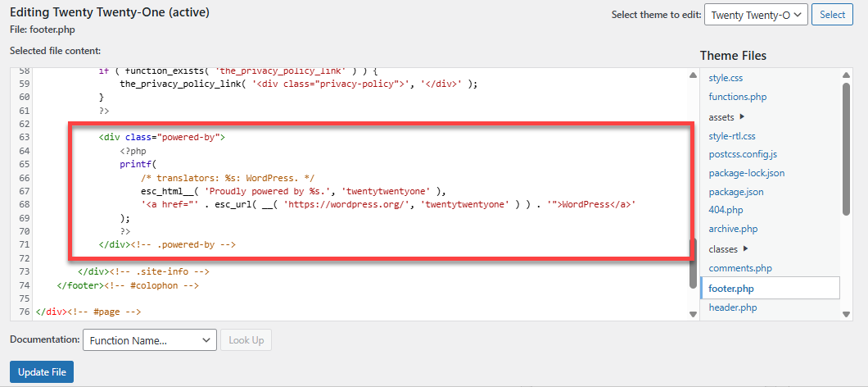Screen dimensions: 868x387
Task: Click the Update File button
Action: coord(42,372)
